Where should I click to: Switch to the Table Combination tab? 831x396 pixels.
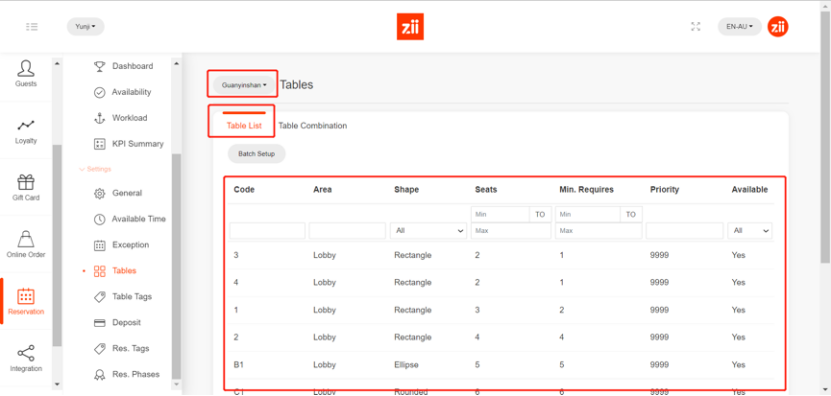(313, 126)
